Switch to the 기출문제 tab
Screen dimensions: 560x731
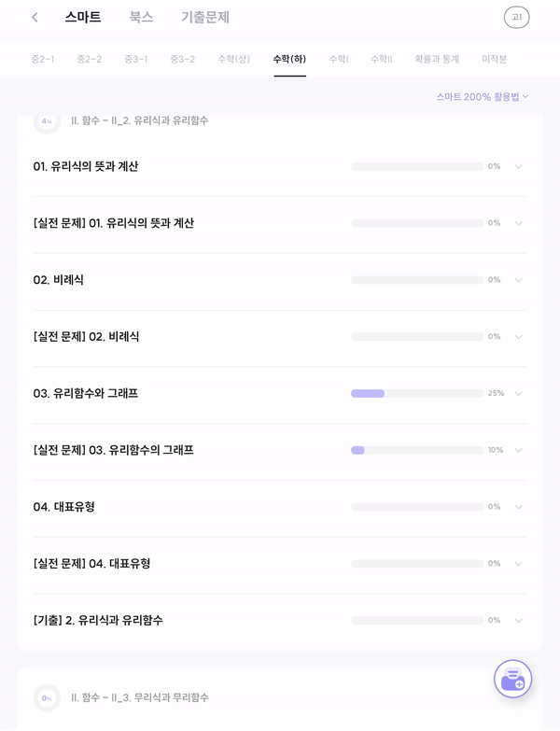[x=205, y=17]
